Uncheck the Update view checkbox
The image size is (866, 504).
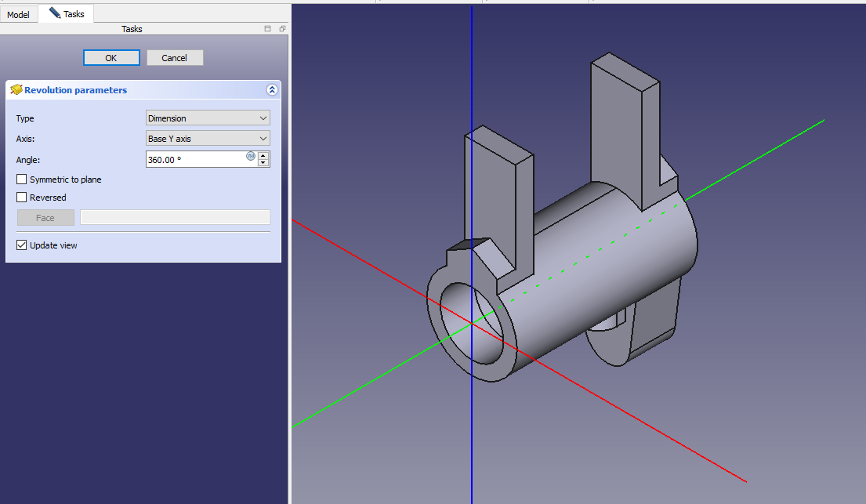pos(22,245)
